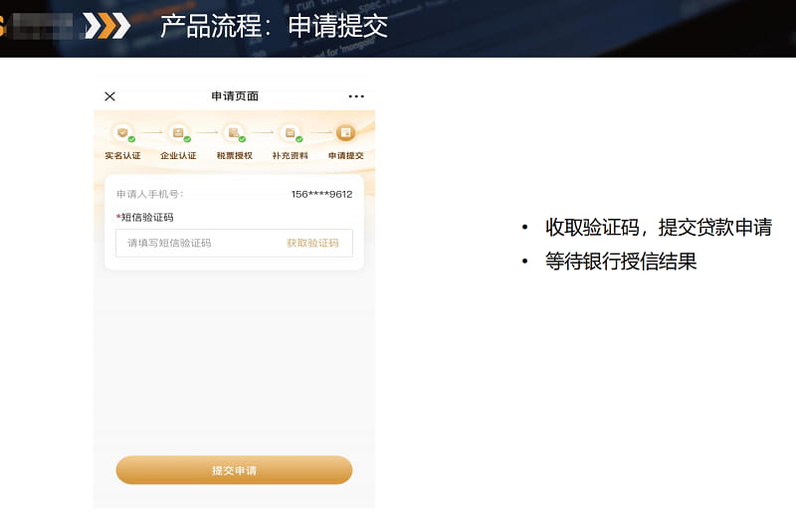The image size is (796, 532).
Task: Open the three-dot more options menu
Action: pos(356,96)
